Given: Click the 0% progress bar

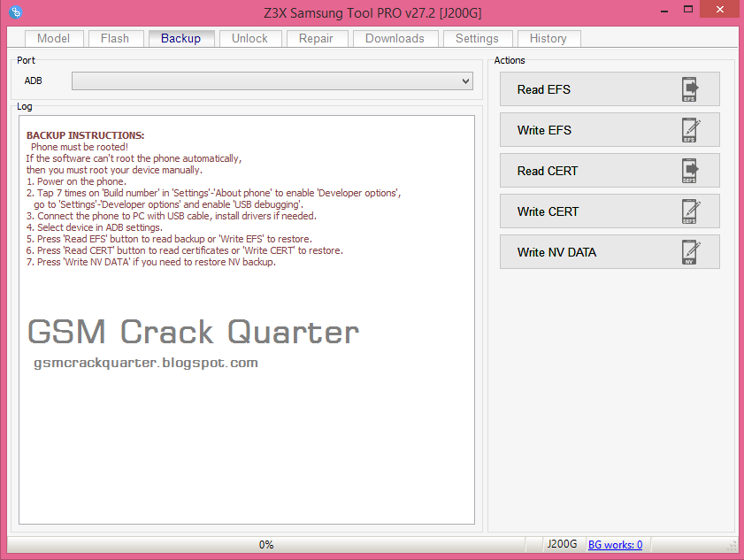Looking at the screenshot, I should 266,545.
